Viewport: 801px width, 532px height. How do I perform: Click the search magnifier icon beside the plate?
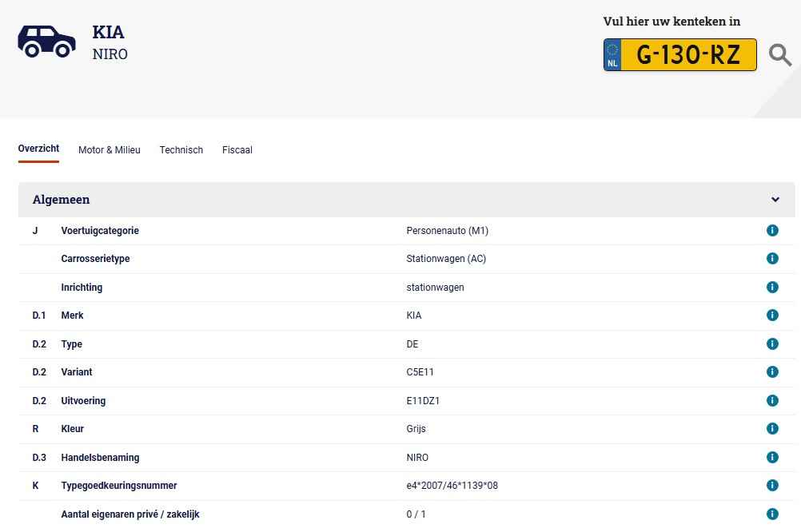780,55
